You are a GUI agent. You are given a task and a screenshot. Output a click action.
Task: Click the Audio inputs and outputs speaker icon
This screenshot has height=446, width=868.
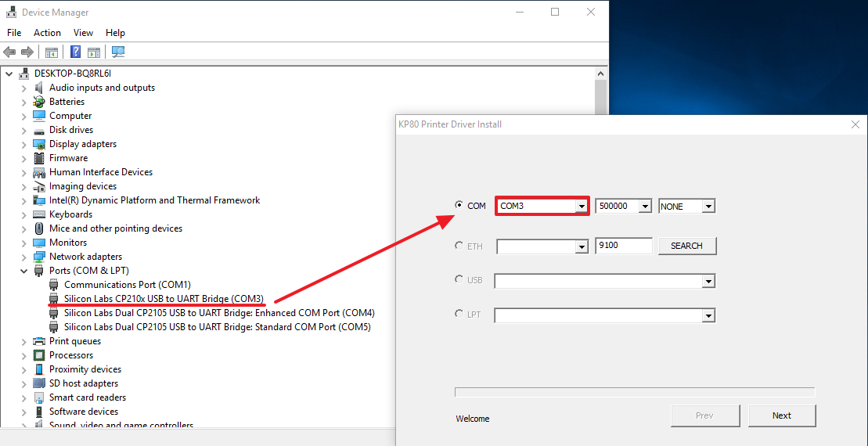pyautogui.click(x=39, y=88)
